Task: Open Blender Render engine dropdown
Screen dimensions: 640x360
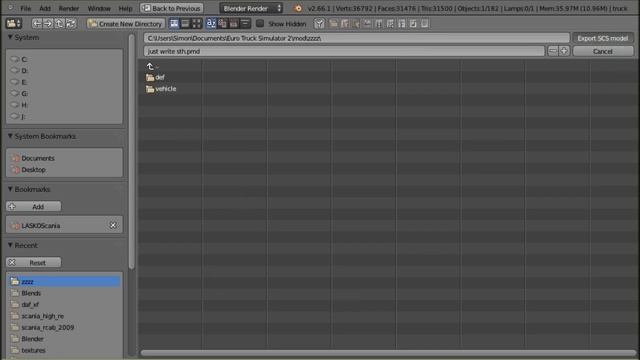Action: 251,8
